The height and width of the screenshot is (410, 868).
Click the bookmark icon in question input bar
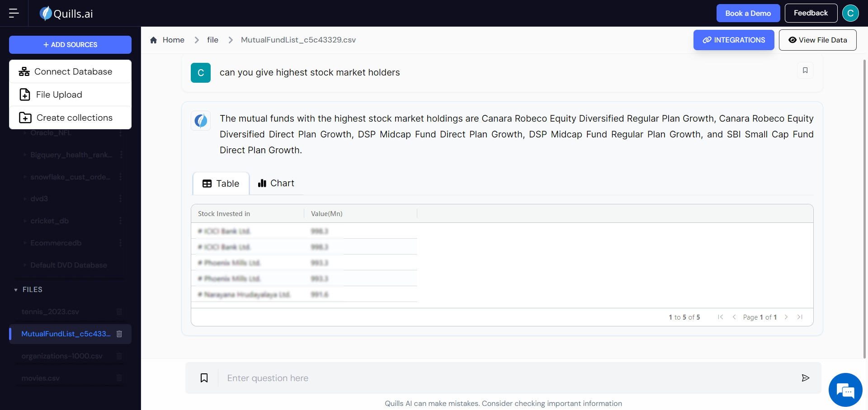point(204,378)
